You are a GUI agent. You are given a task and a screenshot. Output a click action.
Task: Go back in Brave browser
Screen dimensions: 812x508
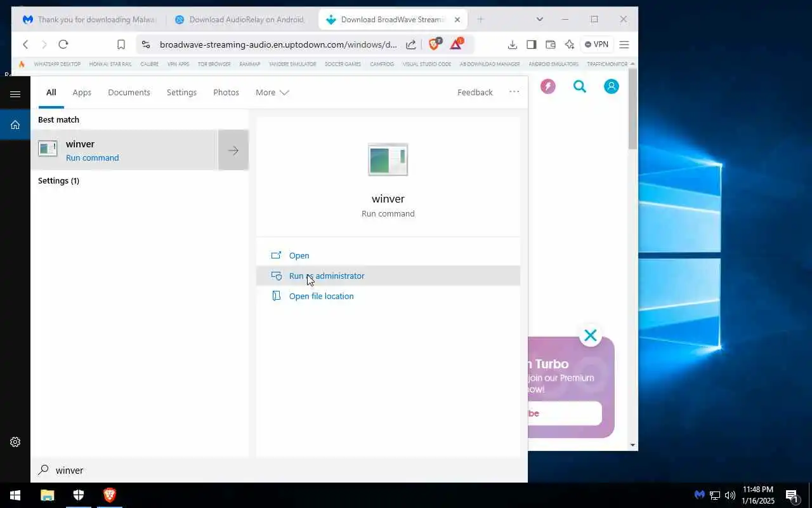pos(25,44)
